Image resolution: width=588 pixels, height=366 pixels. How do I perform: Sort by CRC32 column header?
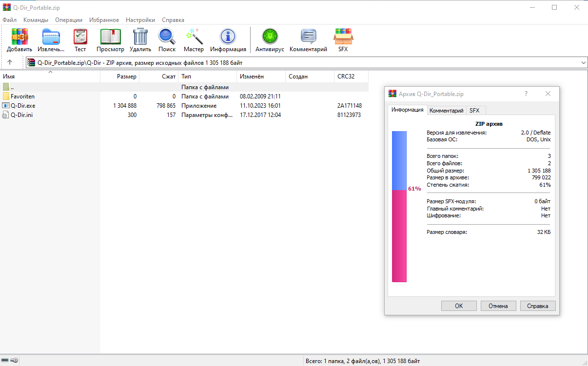pyautogui.click(x=352, y=77)
